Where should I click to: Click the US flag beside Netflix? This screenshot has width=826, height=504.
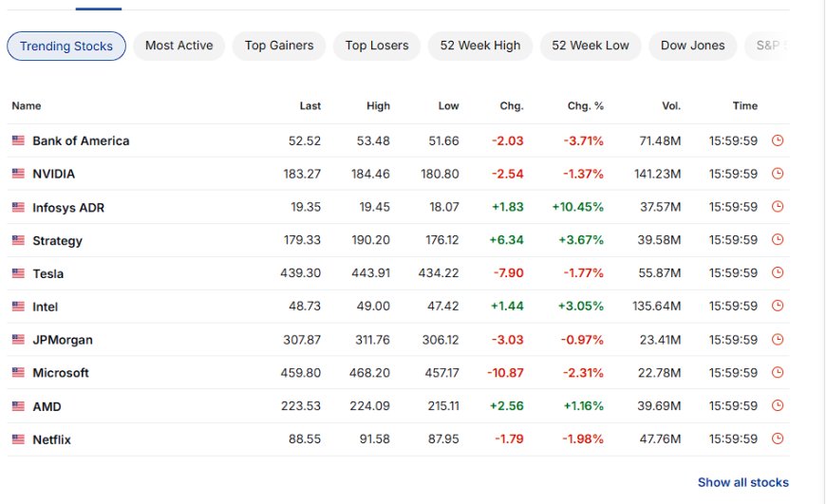[18, 439]
